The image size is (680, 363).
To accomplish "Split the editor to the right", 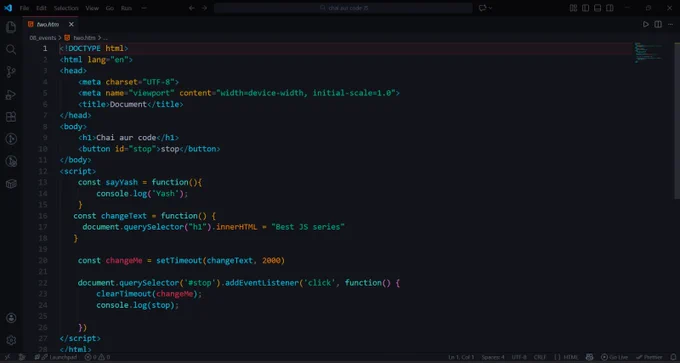I will tap(658, 24).
